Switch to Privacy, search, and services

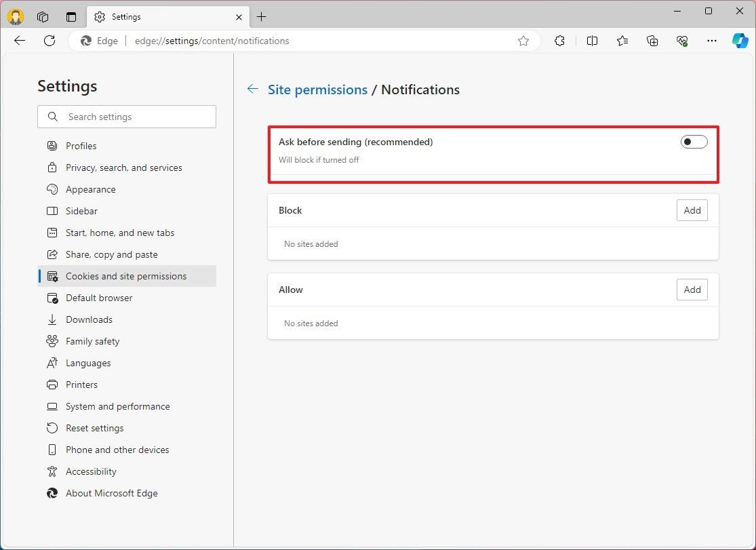coord(124,168)
